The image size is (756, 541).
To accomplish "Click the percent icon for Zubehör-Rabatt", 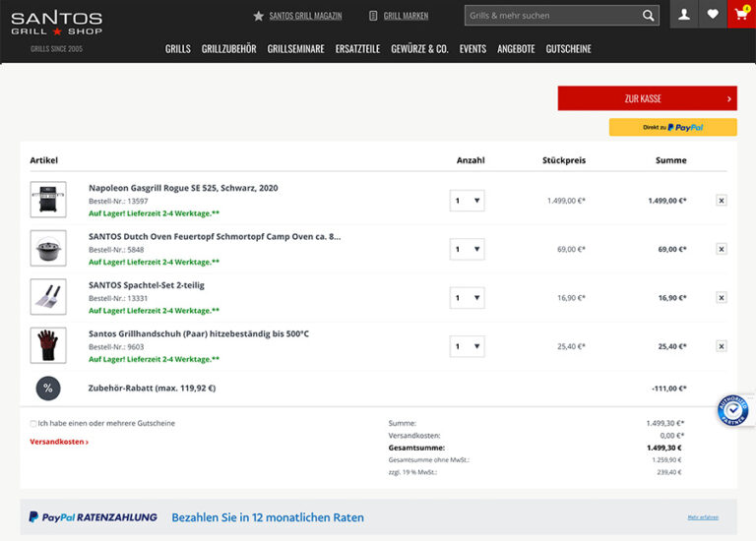I will pyautogui.click(x=48, y=389).
